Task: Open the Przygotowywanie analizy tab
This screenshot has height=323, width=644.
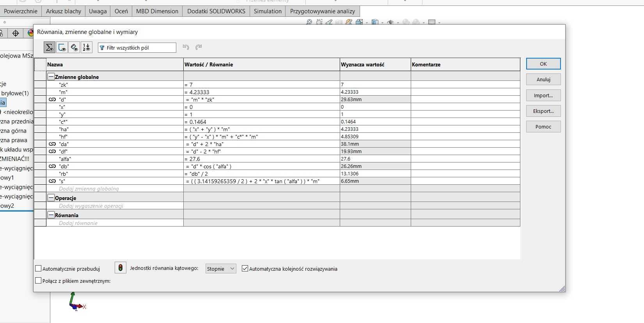Action: (323, 11)
